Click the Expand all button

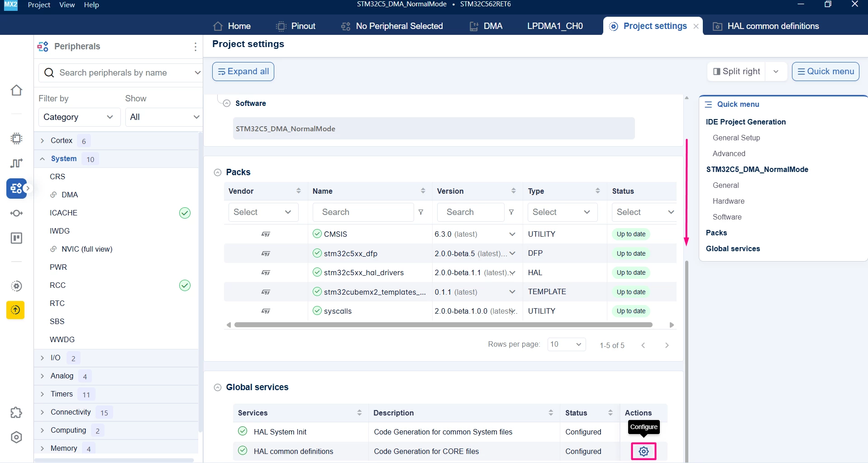click(243, 72)
